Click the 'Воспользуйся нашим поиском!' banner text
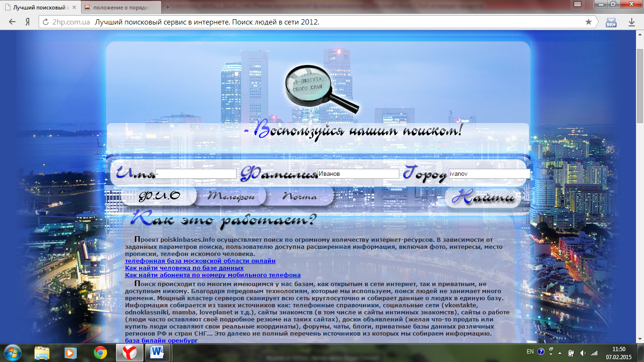The height and width of the screenshot is (362, 644). [353, 130]
